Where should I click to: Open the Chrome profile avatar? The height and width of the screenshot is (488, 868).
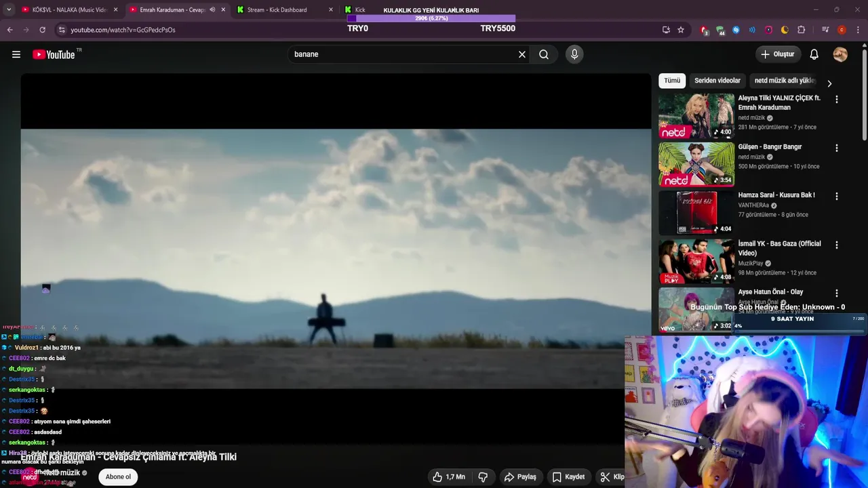(x=842, y=30)
